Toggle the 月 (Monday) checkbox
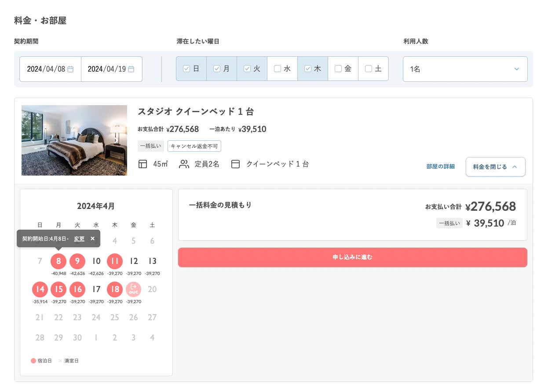Image resolution: width=548 pixels, height=392 pixels. tap(217, 69)
